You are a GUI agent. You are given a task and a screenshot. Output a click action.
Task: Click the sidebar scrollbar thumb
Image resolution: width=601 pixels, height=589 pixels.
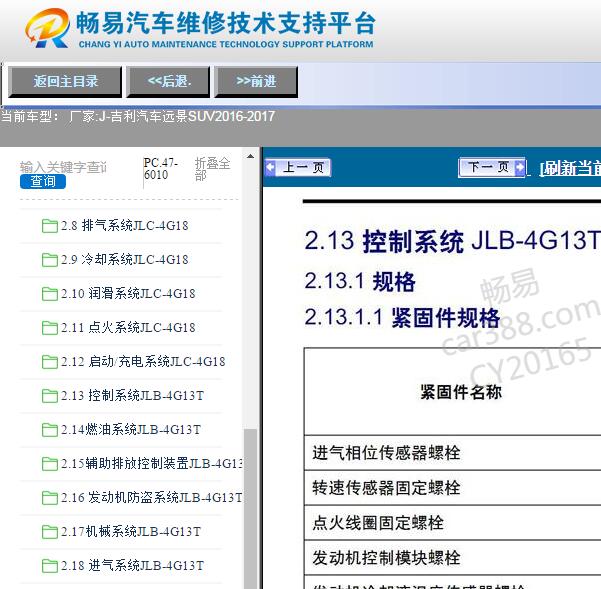(x=250, y=509)
